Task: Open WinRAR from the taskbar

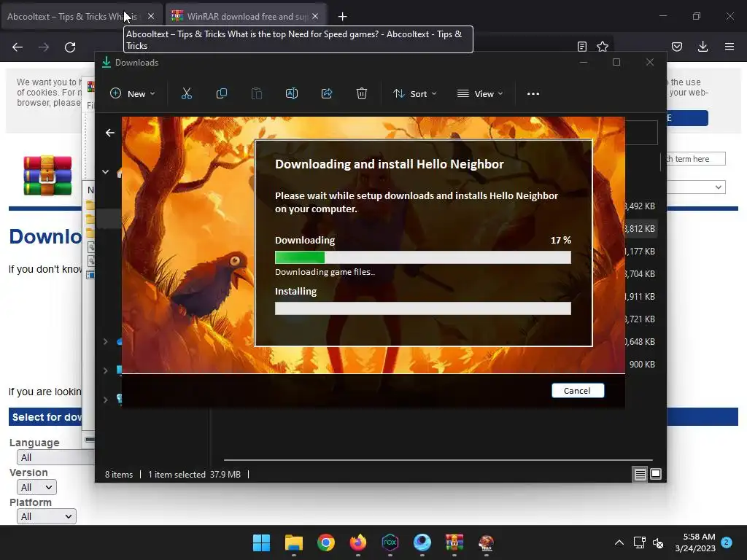Action: [x=454, y=542]
